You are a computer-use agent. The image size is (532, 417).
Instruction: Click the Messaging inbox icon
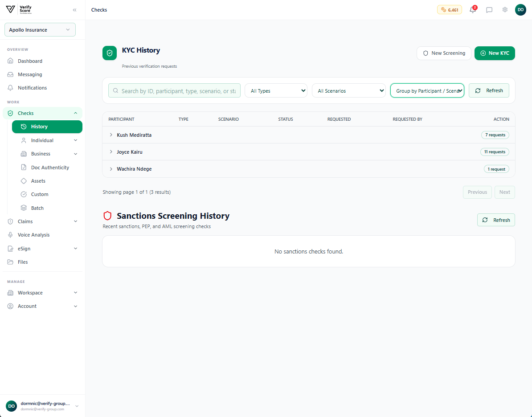[x=11, y=74]
